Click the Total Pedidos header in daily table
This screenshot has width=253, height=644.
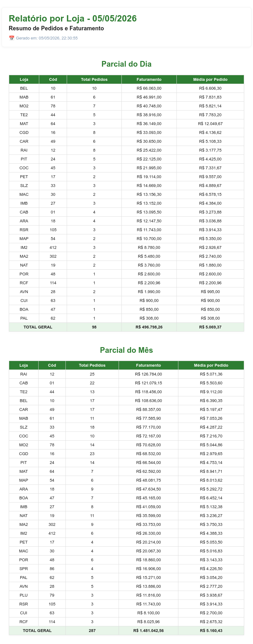[94, 80]
